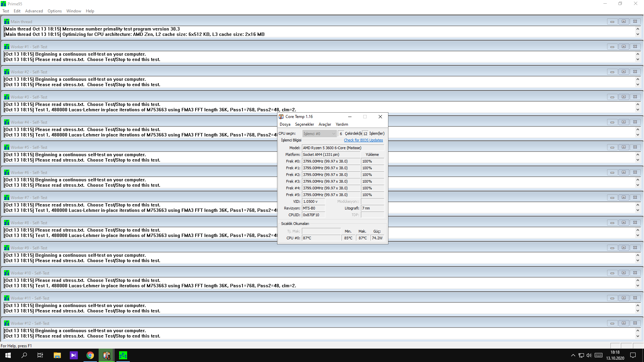The height and width of the screenshot is (362, 644).
Task: Open the İşlemci #0 CPU dropdown
Action: coord(319,134)
